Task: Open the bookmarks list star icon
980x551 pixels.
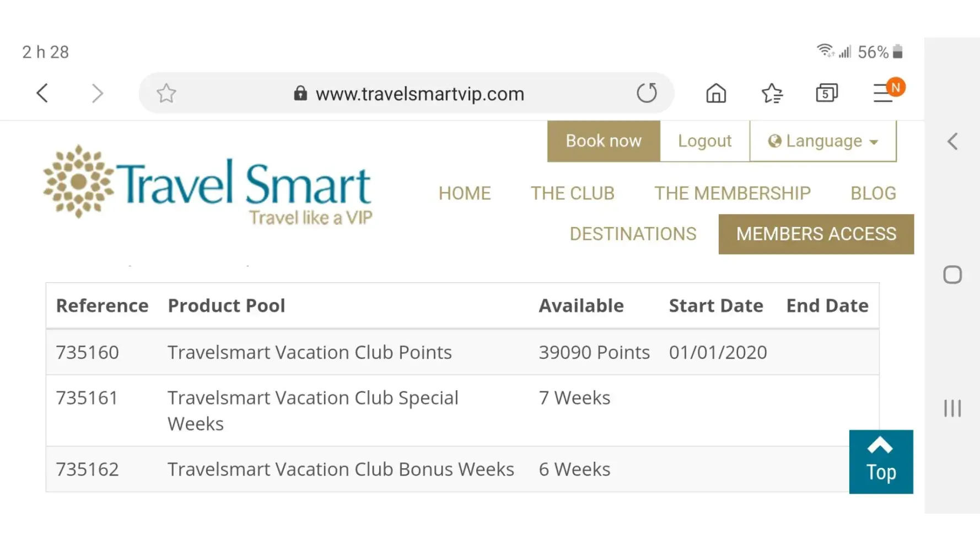Action: [772, 93]
